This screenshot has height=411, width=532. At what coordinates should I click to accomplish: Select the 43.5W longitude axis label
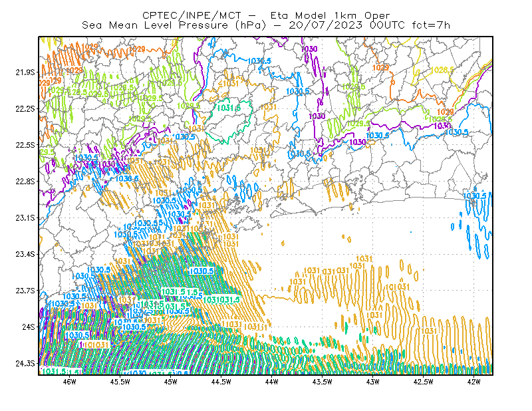click(323, 382)
